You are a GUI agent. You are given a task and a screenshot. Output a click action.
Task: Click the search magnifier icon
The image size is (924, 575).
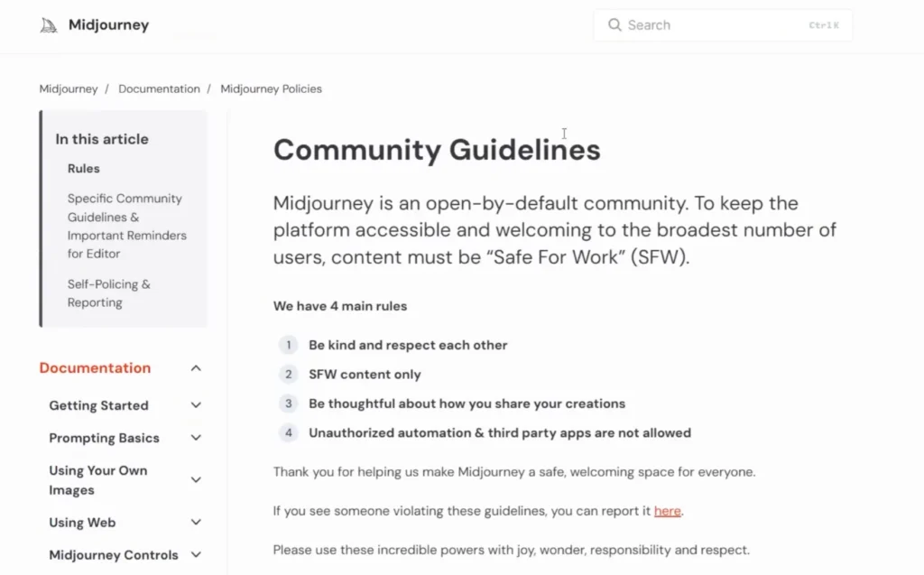click(x=614, y=24)
